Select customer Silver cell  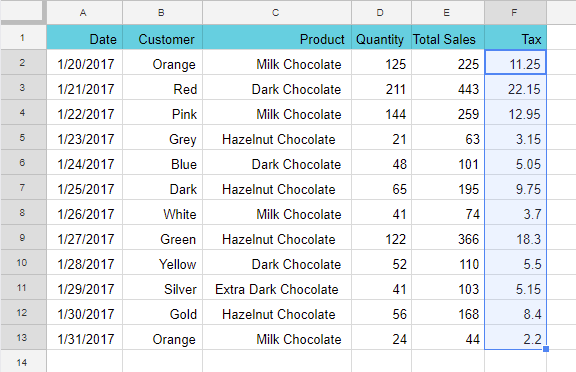(162, 288)
